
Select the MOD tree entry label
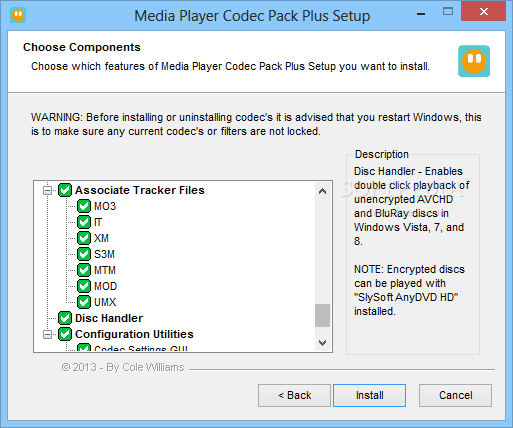[106, 286]
